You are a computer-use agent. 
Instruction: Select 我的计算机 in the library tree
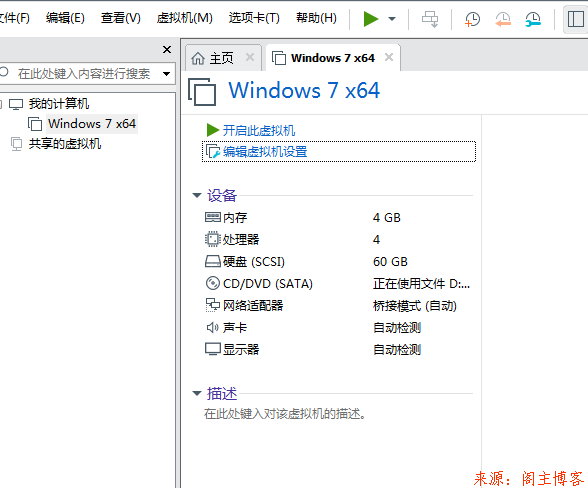59,104
